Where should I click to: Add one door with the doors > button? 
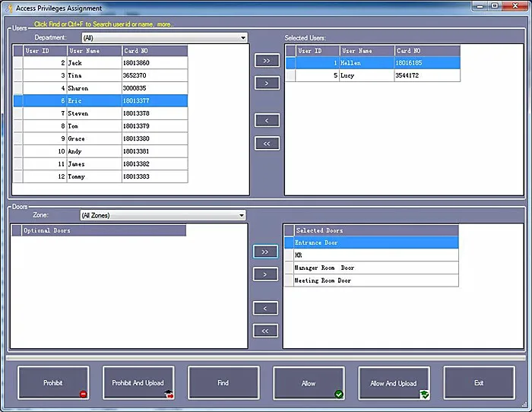point(265,274)
